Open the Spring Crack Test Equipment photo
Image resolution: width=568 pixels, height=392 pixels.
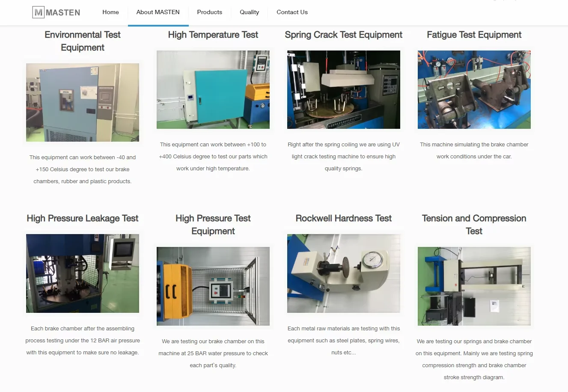click(344, 90)
